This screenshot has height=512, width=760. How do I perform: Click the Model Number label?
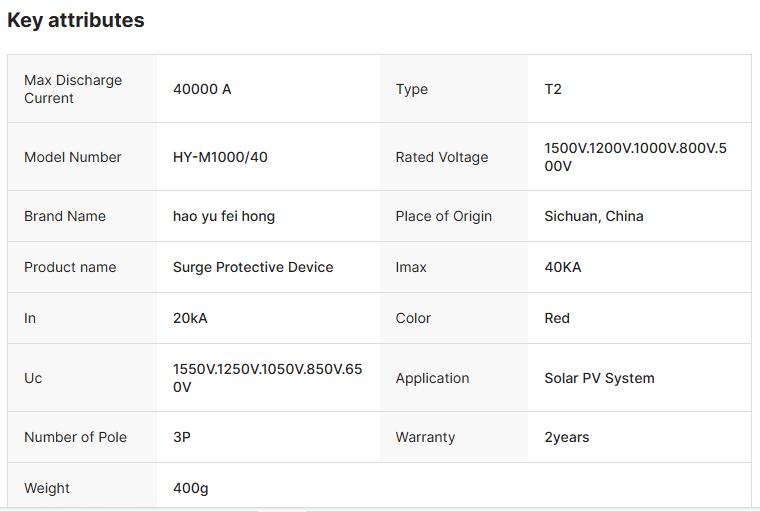pos(73,157)
